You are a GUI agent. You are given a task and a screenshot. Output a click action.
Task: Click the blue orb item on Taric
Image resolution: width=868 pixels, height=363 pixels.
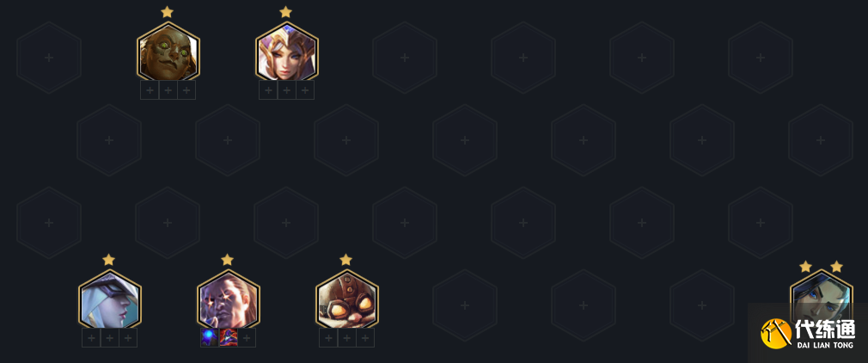pos(210,337)
